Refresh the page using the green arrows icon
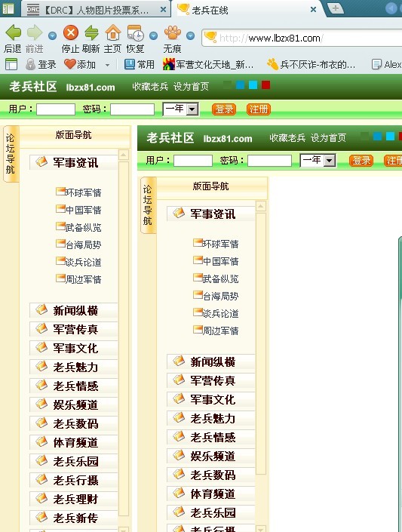This screenshot has width=402, height=532. [91, 33]
